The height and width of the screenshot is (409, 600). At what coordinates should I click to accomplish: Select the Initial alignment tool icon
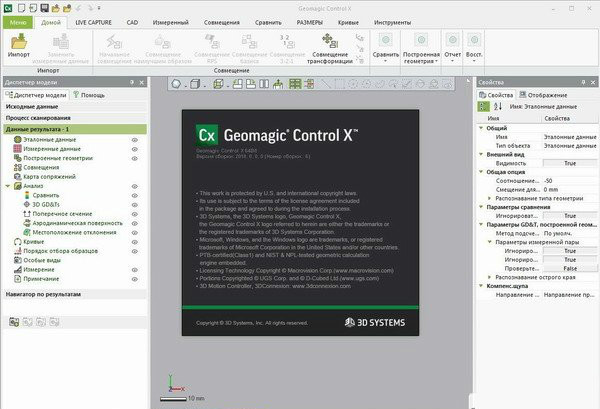click(x=114, y=41)
